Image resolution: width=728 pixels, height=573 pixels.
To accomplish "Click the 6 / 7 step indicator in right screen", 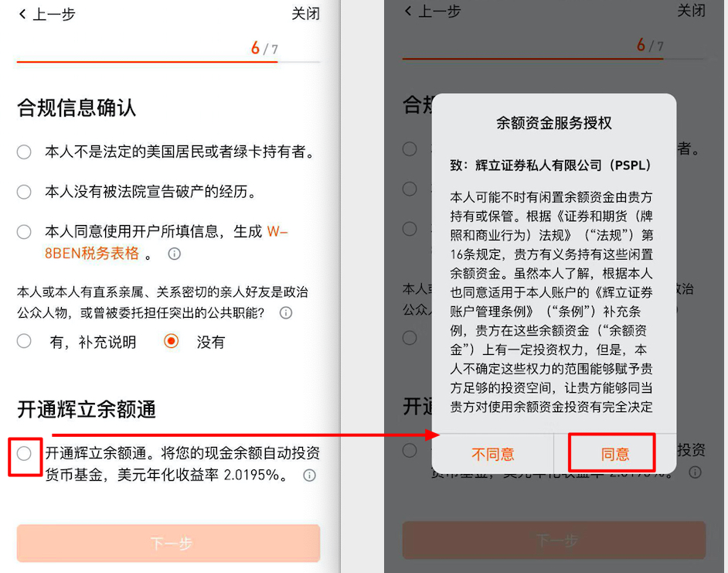I will pos(650,45).
